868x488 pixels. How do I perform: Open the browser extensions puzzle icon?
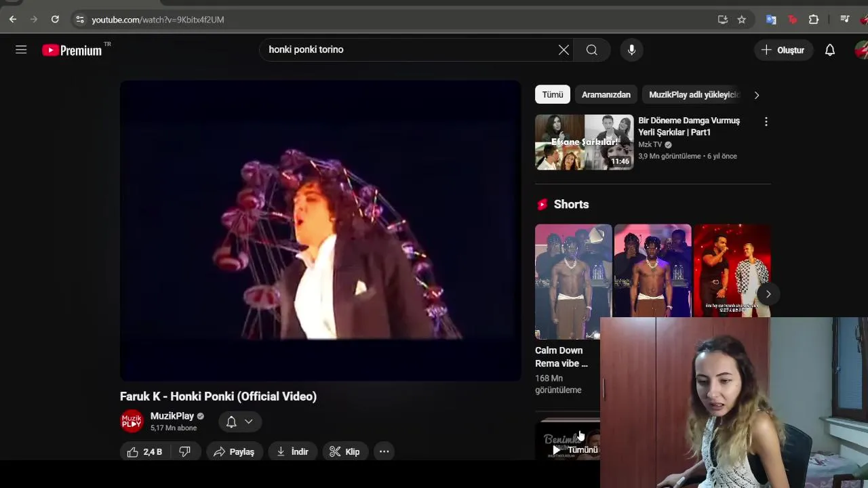pyautogui.click(x=814, y=20)
